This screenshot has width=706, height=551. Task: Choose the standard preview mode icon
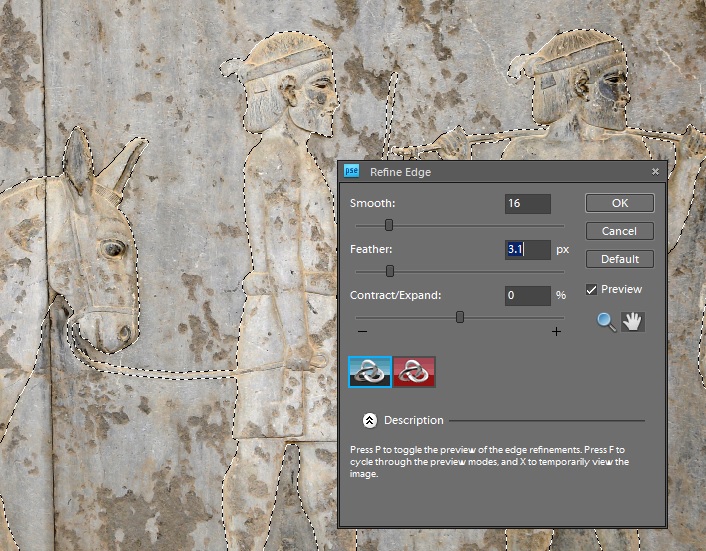(370, 372)
